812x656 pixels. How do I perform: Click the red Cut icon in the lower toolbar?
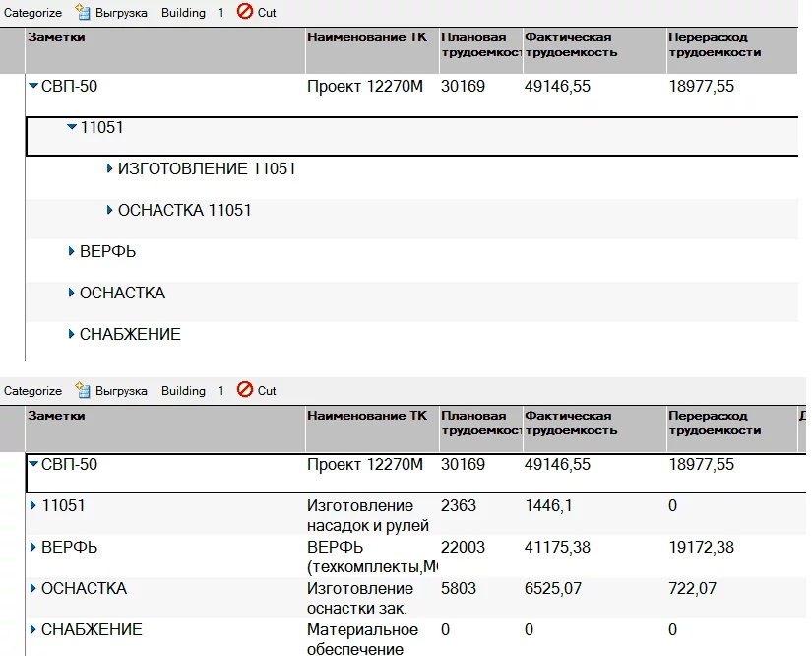click(245, 391)
